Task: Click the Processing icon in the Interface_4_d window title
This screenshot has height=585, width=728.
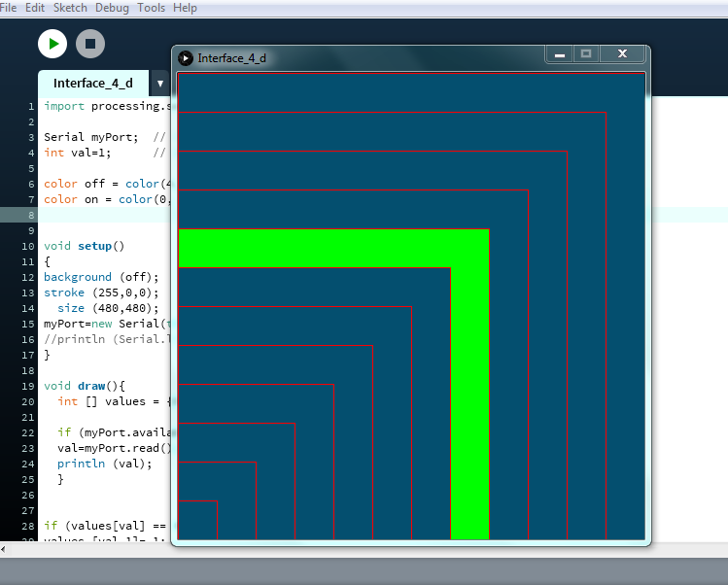Action: pos(186,58)
